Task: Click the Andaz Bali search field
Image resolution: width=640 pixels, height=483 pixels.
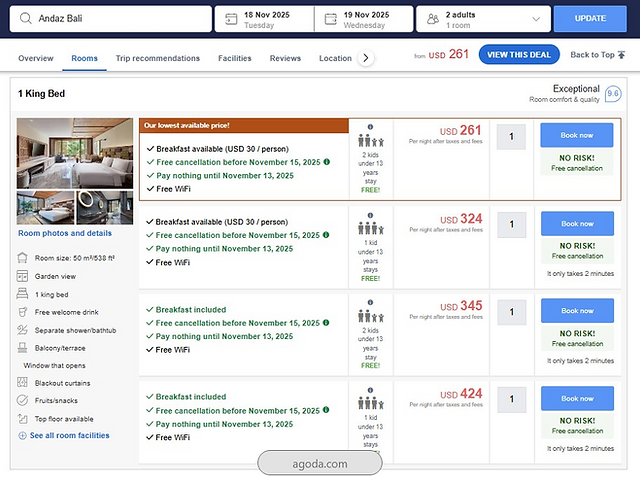Action: [111, 18]
